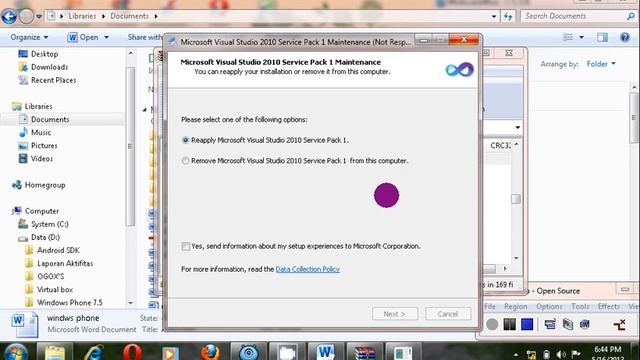Open the dropdown arrow in the WinRAR window
Screen dimensions: 640x360
[517, 127]
